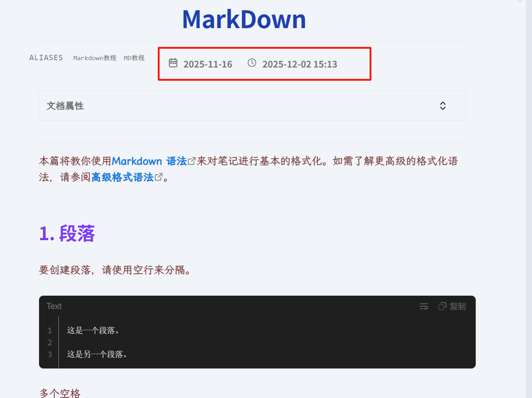Click the 1. 段落 heading
Image resolution: width=532 pixels, height=398 pixels.
(67, 233)
